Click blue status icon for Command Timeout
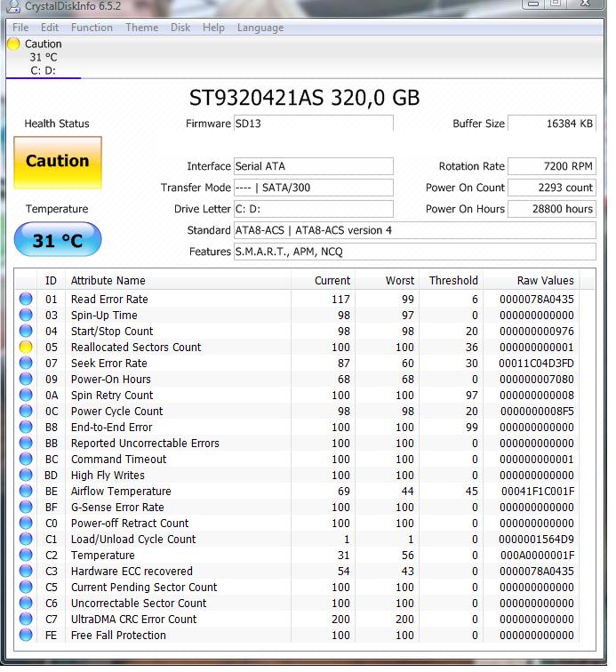616x672 pixels. (x=26, y=459)
